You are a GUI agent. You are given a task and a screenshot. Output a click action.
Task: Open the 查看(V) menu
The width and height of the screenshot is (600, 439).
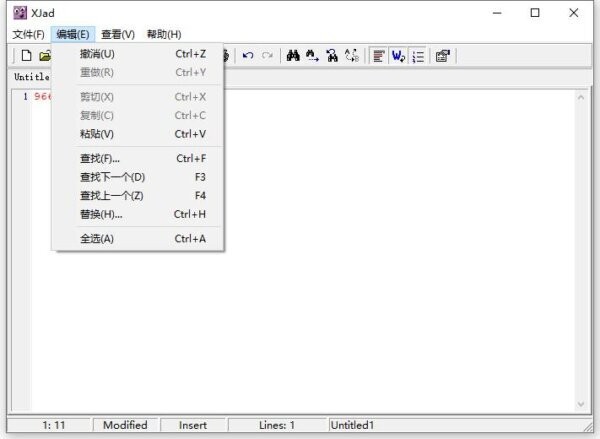[x=118, y=34]
